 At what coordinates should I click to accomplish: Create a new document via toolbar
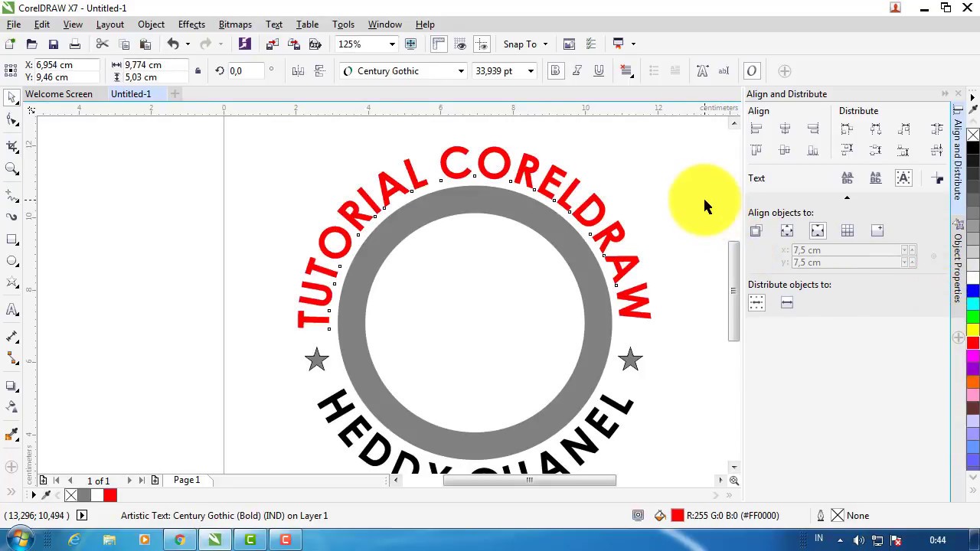pyautogui.click(x=10, y=44)
